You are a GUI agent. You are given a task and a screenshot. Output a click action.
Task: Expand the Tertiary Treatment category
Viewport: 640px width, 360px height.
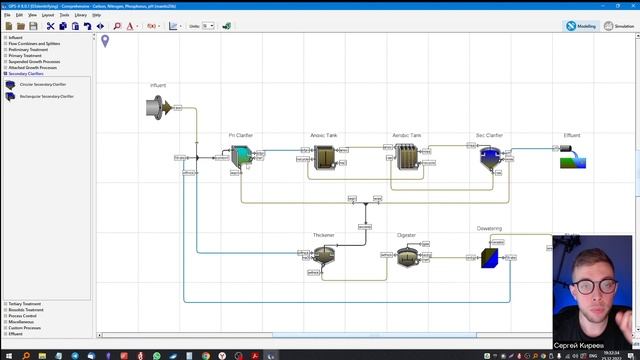pos(6,304)
